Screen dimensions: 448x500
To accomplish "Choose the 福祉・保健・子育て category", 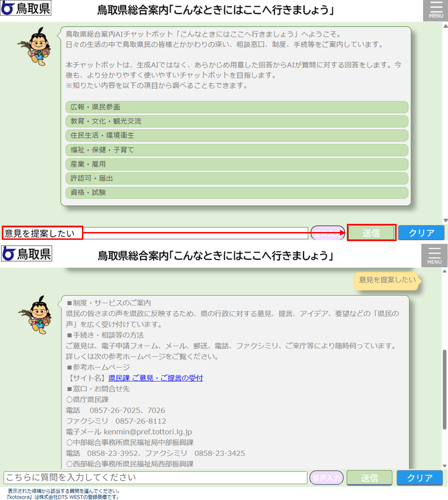I will coord(236,150).
